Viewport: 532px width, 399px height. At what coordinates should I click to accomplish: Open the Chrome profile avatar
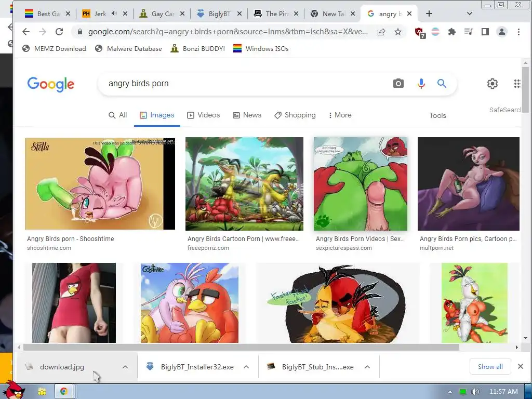(502, 32)
